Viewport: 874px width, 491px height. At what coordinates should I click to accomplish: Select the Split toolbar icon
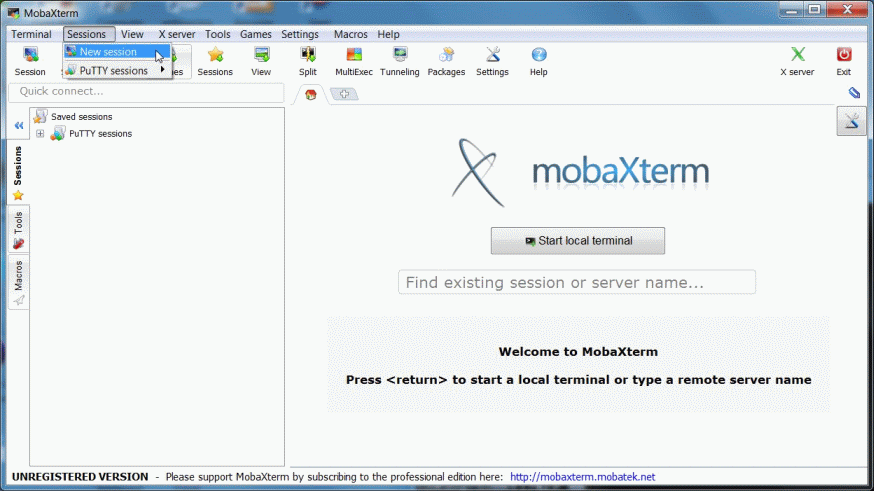[308, 61]
